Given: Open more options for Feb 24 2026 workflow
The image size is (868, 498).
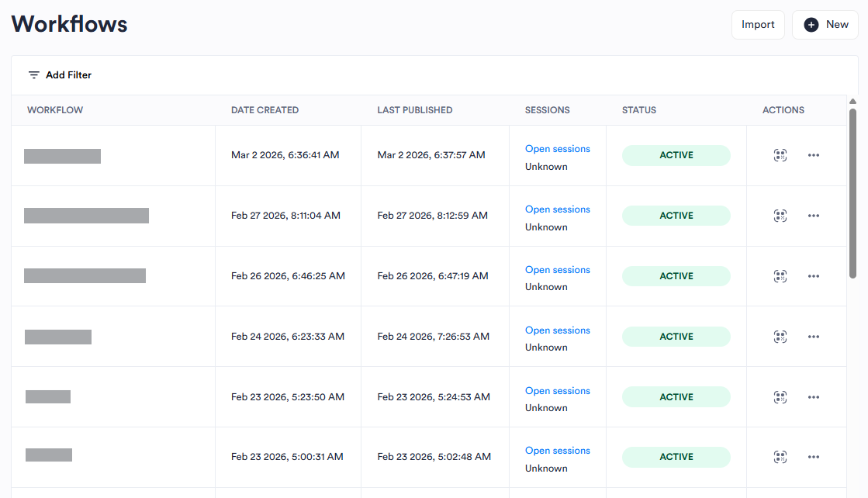Looking at the screenshot, I should [x=813, y=337].
